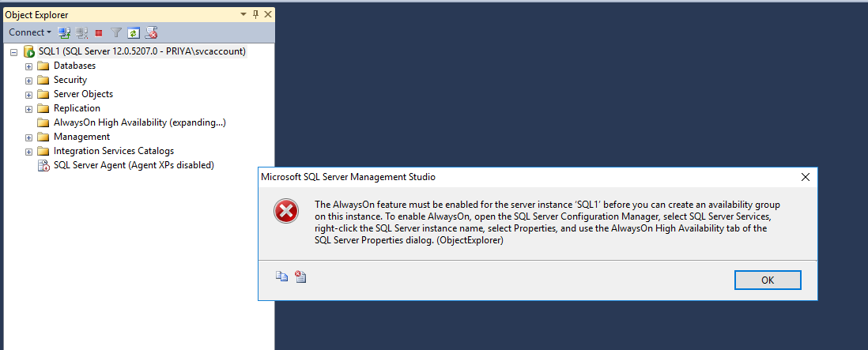868x350 pixels.
Task: Expand the Security folder
Action: click(x=28, y=80)
